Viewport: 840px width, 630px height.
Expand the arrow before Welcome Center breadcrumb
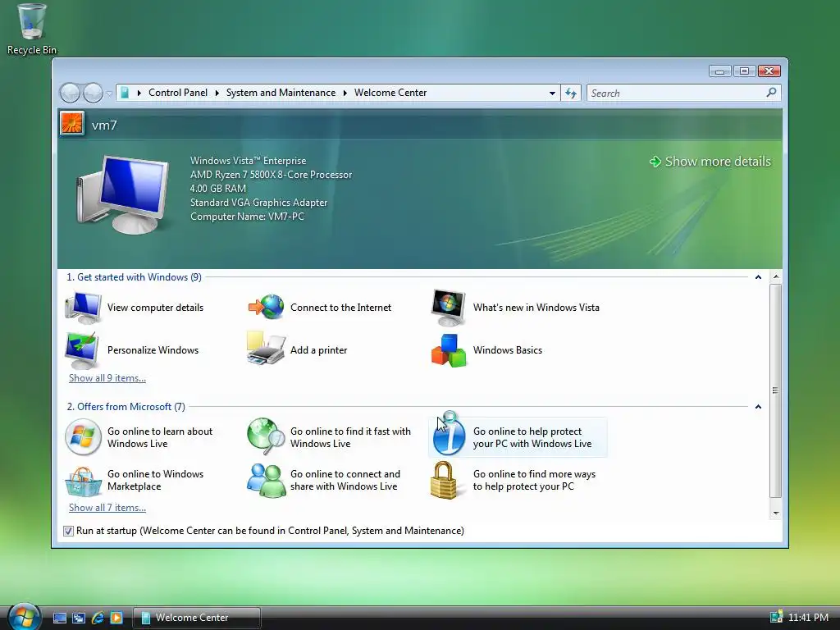pyautogui.click(x=345, y=93)
